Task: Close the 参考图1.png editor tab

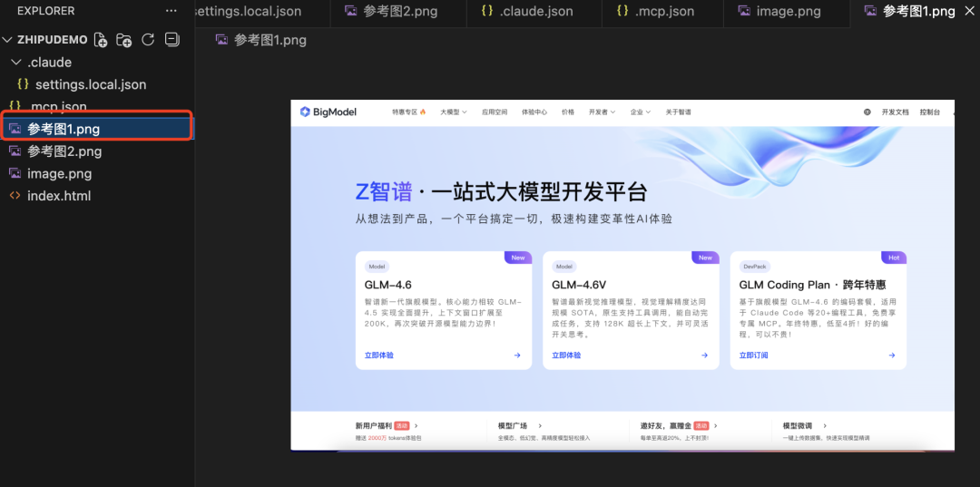Action: click(x=969, y=11)
